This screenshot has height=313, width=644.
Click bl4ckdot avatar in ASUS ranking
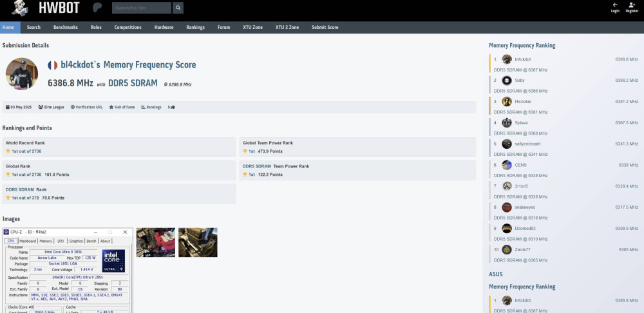pyautogui.click(x=506, y=300)
